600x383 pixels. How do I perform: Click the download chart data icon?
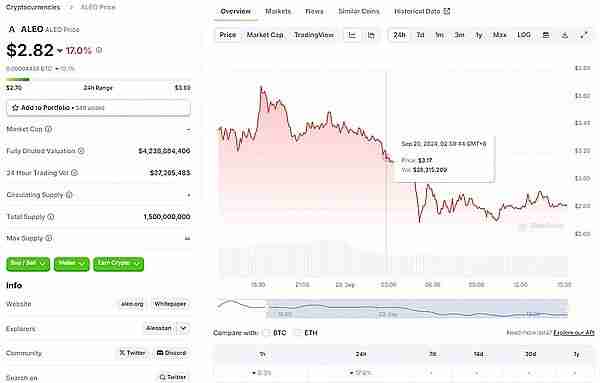[x=565, y=35]
